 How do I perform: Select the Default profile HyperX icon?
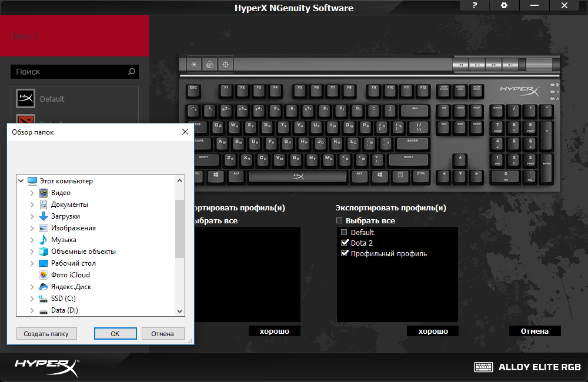click(25, 99)
